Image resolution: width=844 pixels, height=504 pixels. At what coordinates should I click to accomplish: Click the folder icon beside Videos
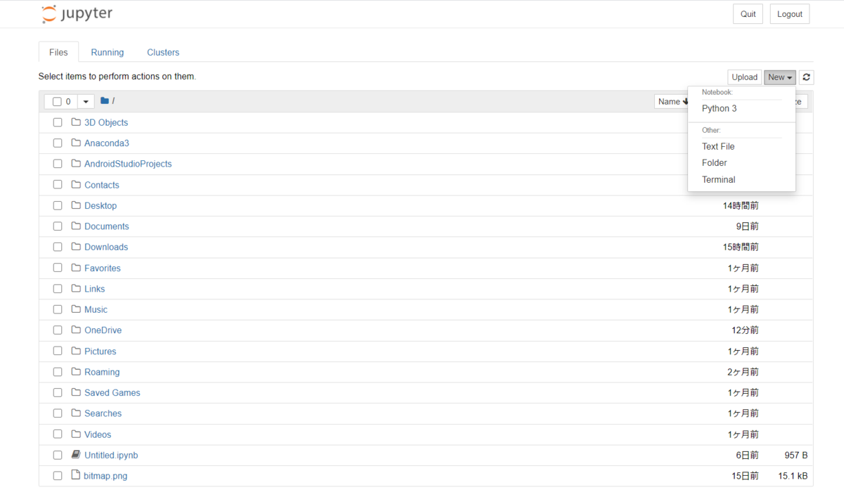click(76, 434)
